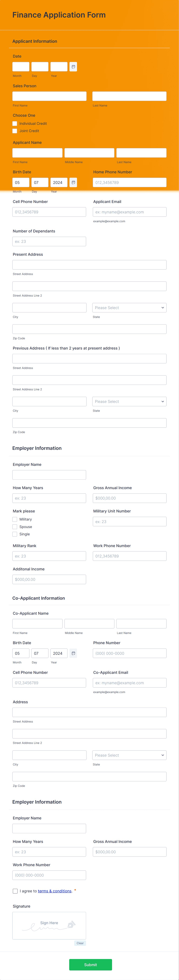The height and width of the screenshot is (980, 179).
Task: Click the Sign Here signature area
Action: [49, 926]
